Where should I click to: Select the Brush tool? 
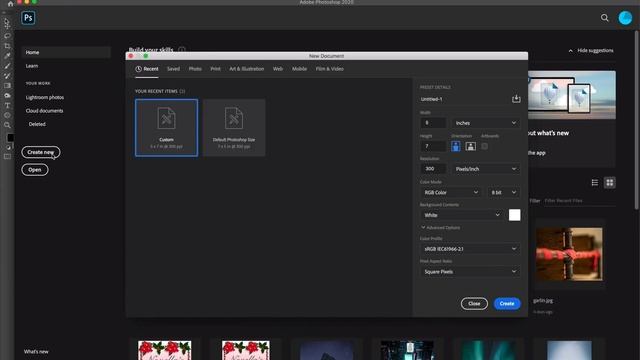7,66
